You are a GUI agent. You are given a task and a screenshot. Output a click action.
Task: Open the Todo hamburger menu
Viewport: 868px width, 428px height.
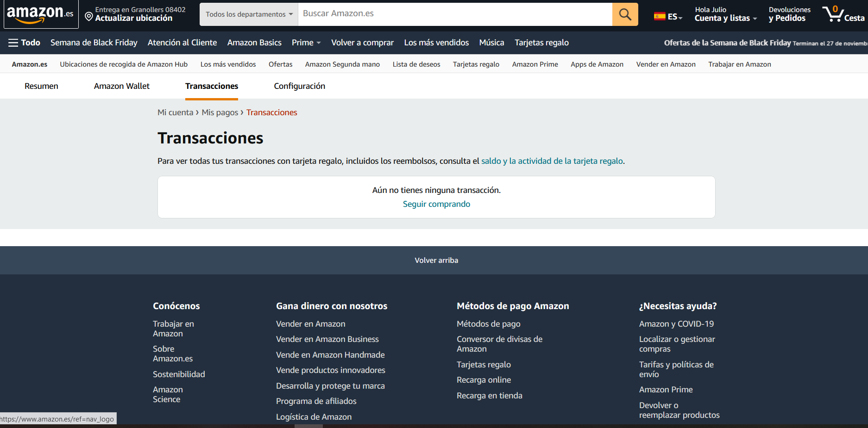point(25,43)
